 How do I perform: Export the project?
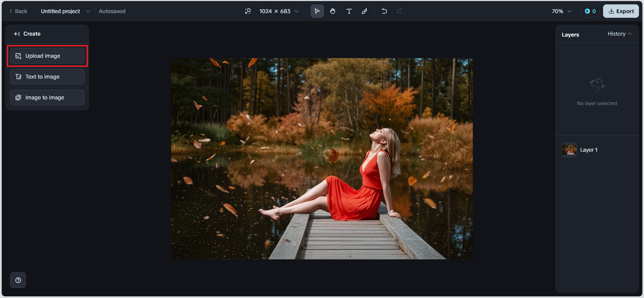click(x=621, y=11)
